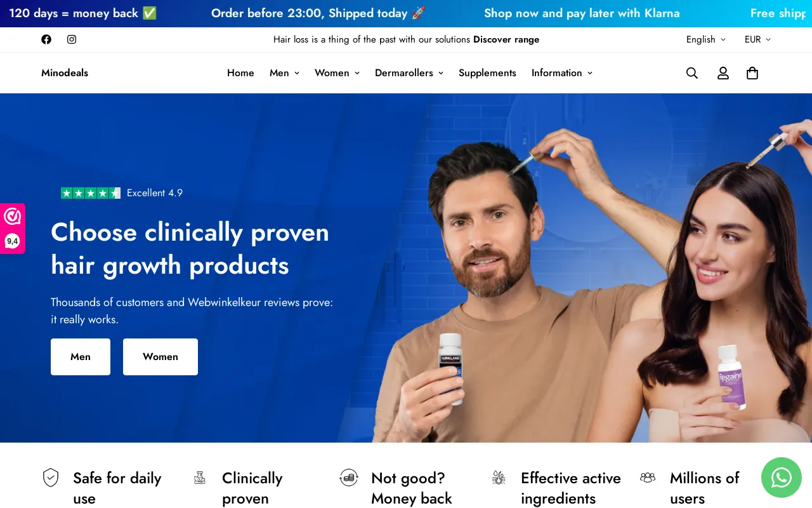Expand the Dermarollers menu
812x508 pixels.
pyautogui.click(x=409, y=73)
